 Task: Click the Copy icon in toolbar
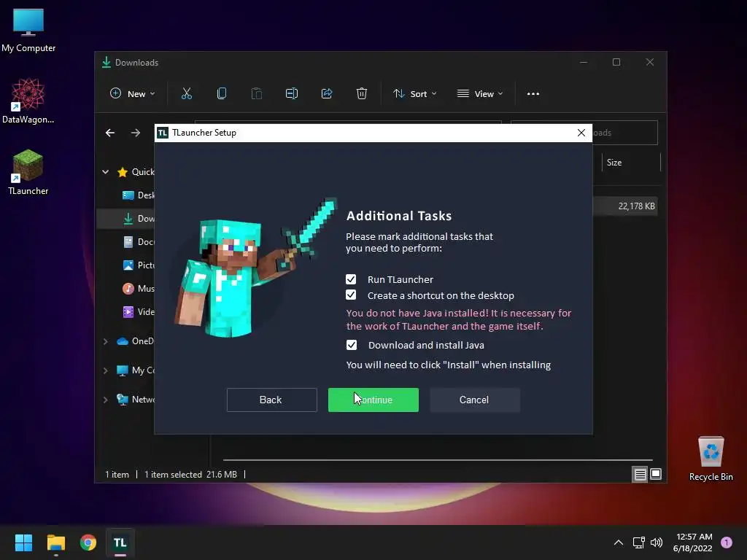(222, 94)
